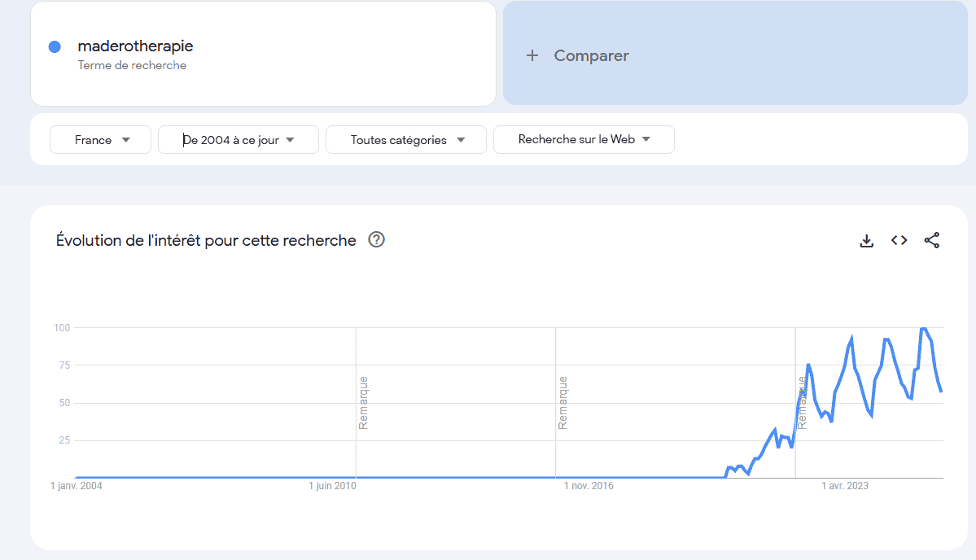Open the France region dropdown
The image size is (976, 560).
click(100, 140)
